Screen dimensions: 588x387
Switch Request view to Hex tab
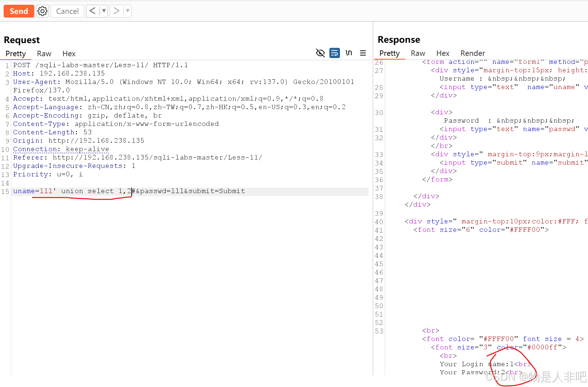pyautogui.click(x=69, y=54)
